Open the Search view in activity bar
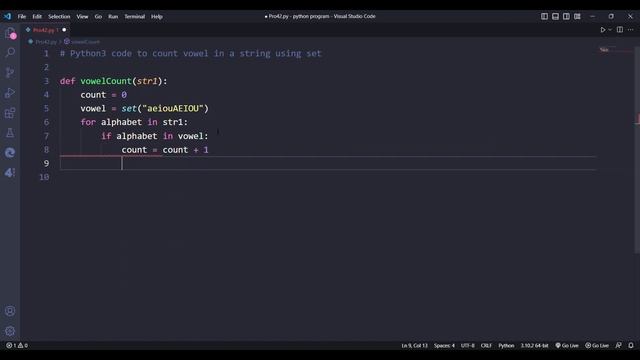The height and width of the screenshot is (360, 640). (10, 52)
